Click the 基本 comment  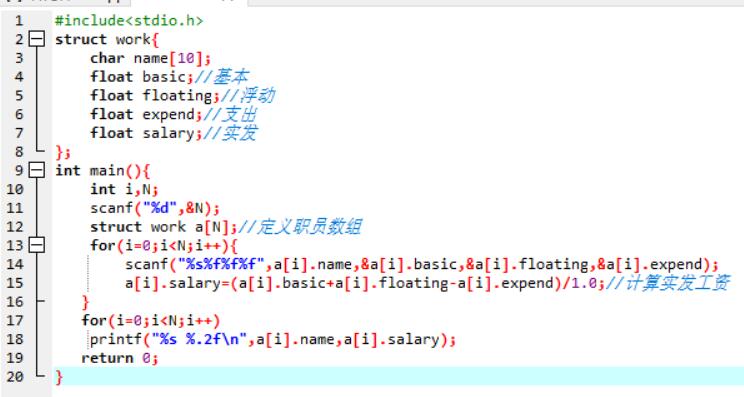pyautogui.click(x=222, y=77)
